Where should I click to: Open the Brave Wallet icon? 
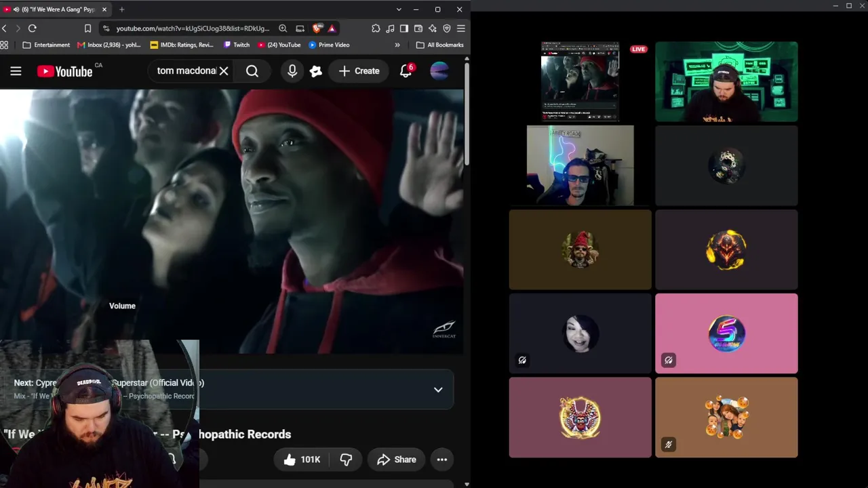(418, 28)
